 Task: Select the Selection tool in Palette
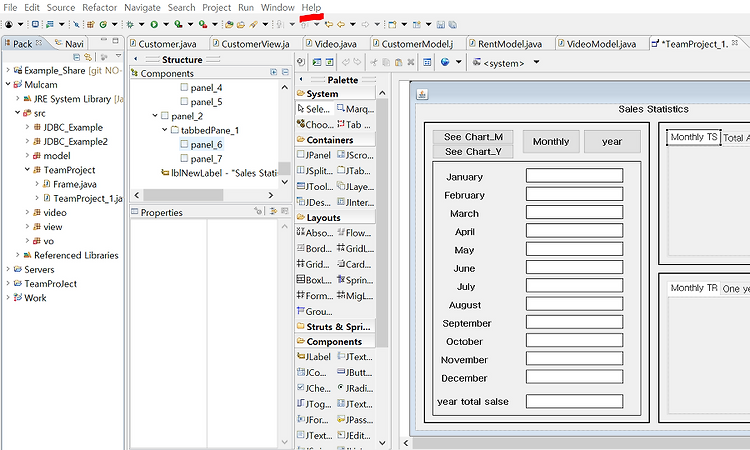[x=313, y=109]
